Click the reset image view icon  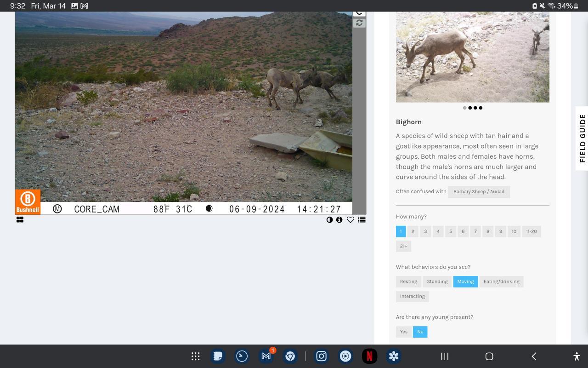359,23
